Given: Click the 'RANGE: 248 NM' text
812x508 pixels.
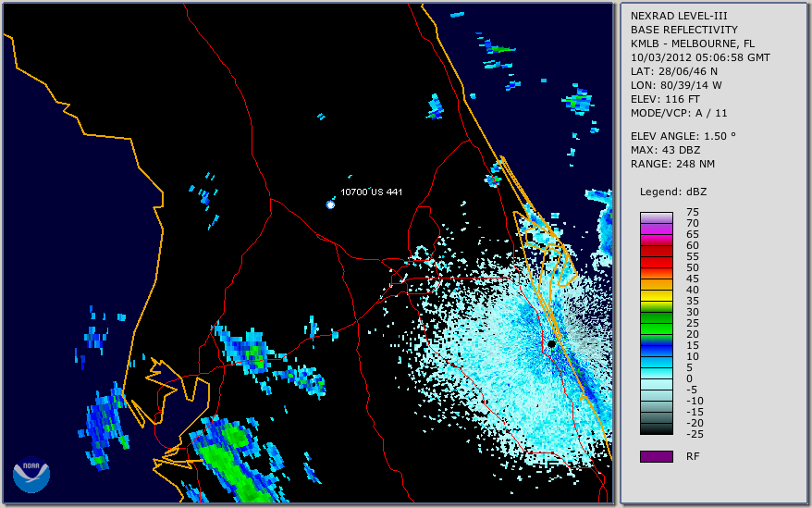Looking at the screenshot, I should click(x=672, y=165).
